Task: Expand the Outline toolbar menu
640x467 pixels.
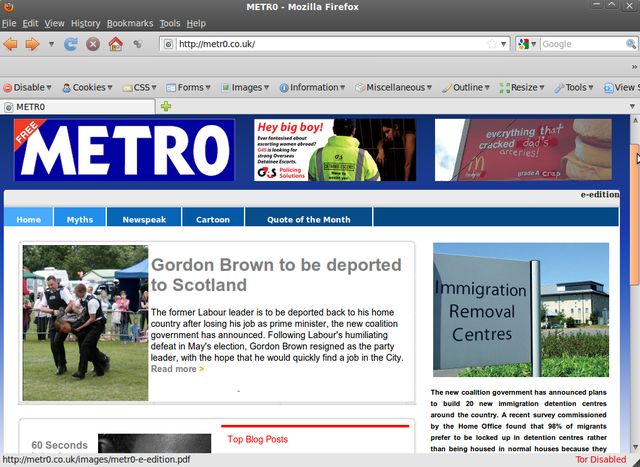Action: (x=468, y=87)
